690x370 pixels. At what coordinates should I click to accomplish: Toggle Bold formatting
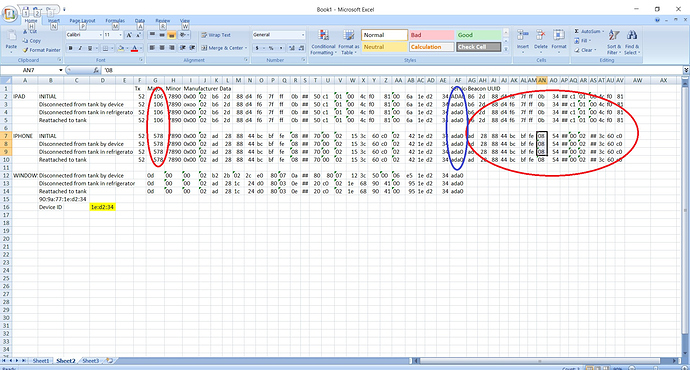pos(70,48)
